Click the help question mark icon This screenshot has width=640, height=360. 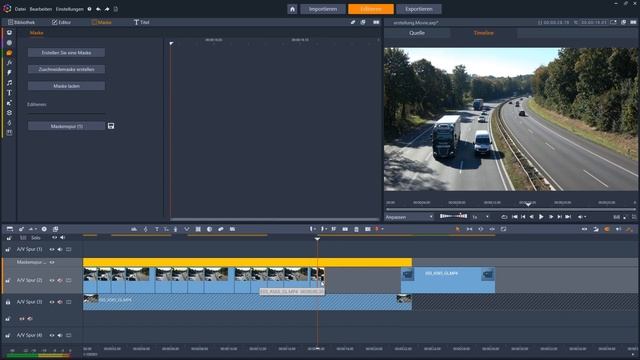[x=89, y=9]
